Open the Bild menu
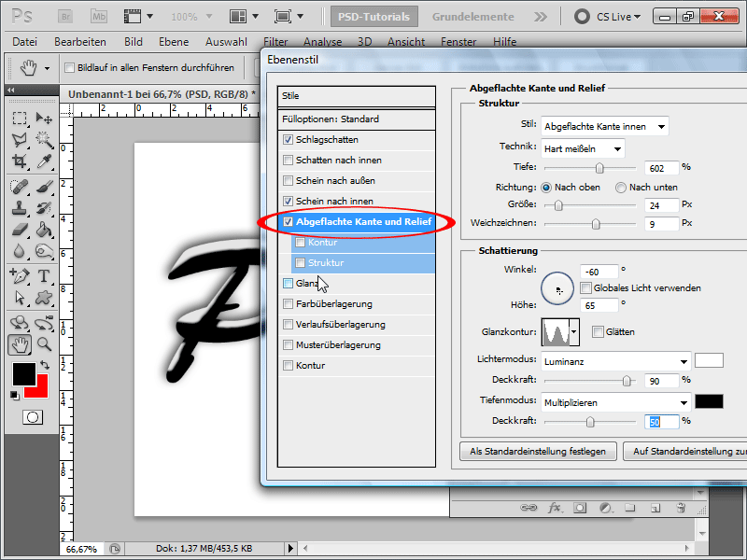The height and width of the screenshot is (560, 747). click(134, 42)
